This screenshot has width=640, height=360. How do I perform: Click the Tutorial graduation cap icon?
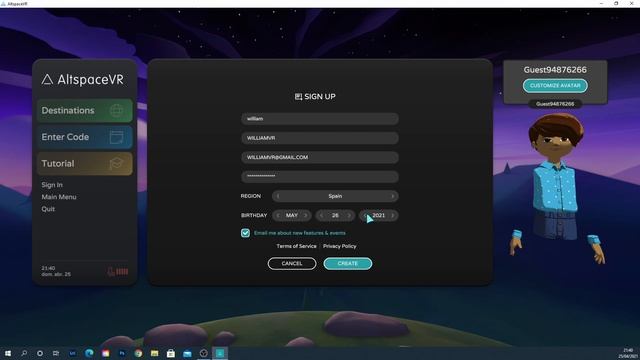click(x=116, y=164)
